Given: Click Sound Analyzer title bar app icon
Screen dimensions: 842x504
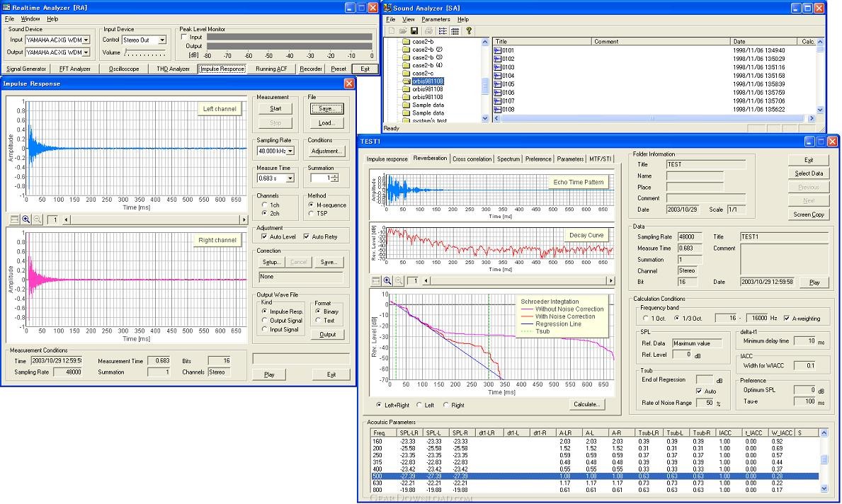Looking at the screenshot, I should click(x=387, y=8).
